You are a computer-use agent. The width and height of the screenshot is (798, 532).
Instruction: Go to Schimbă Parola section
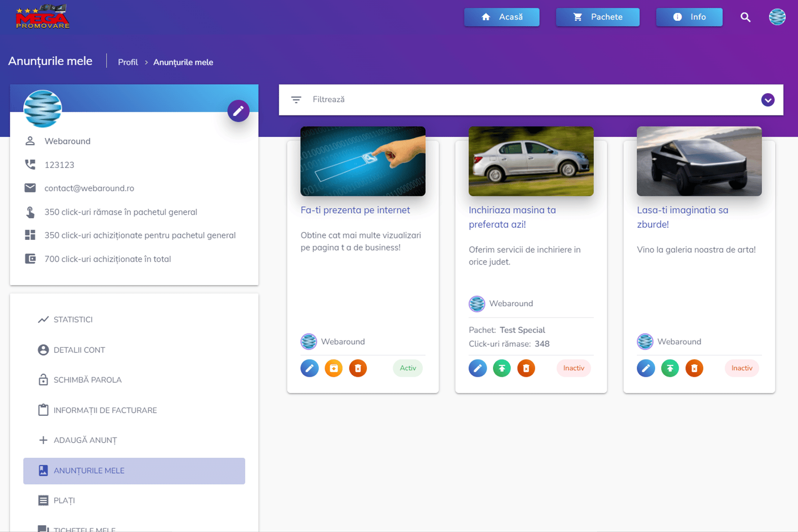pos(87,380)
